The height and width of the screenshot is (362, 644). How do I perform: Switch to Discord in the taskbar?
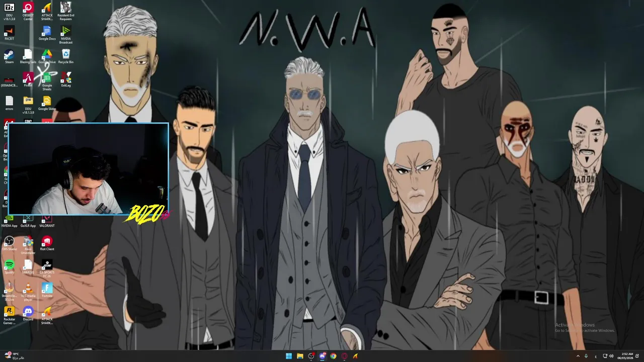pos(322,356)
